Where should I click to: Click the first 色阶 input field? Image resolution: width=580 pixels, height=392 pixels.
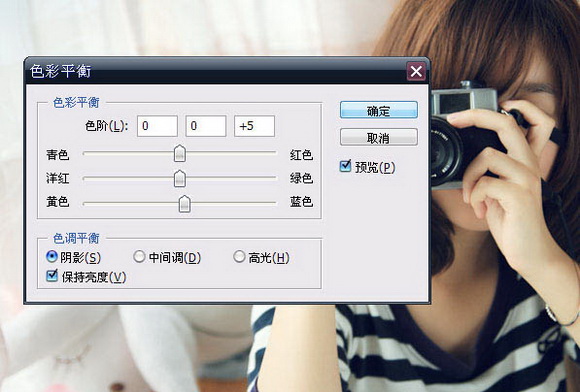(x=157, y=126)
